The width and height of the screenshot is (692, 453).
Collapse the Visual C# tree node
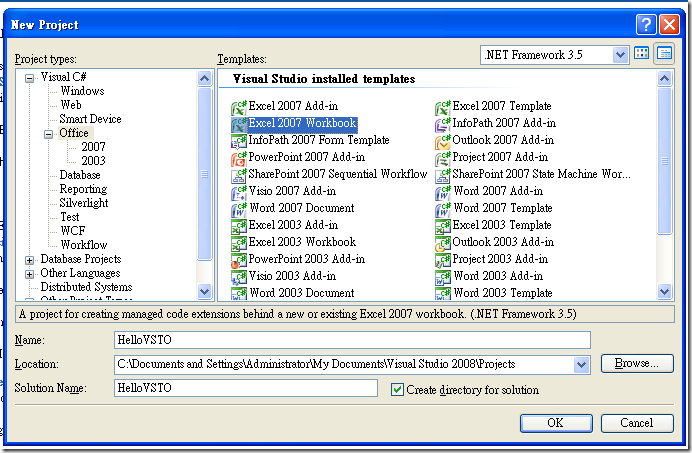(30, 79)
